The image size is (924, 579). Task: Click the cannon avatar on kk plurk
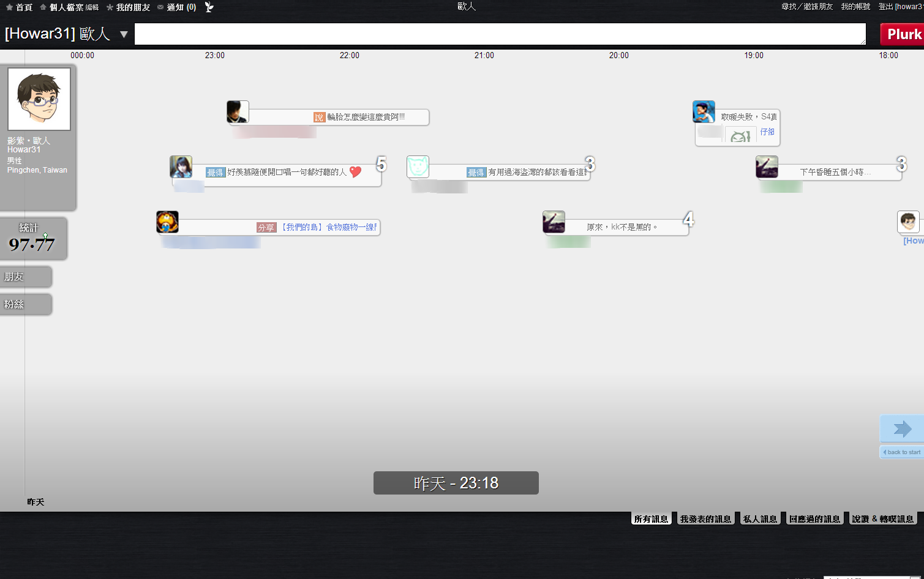[x=554, y=222]
